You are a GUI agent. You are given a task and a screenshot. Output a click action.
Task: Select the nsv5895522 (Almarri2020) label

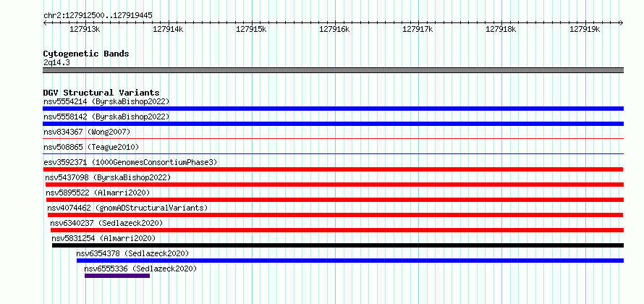[98, 193]
